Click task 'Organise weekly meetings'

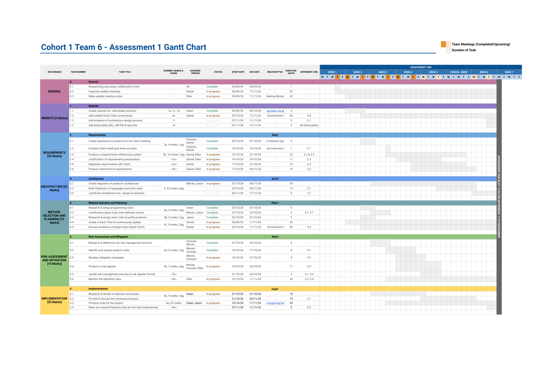point(104,92)
